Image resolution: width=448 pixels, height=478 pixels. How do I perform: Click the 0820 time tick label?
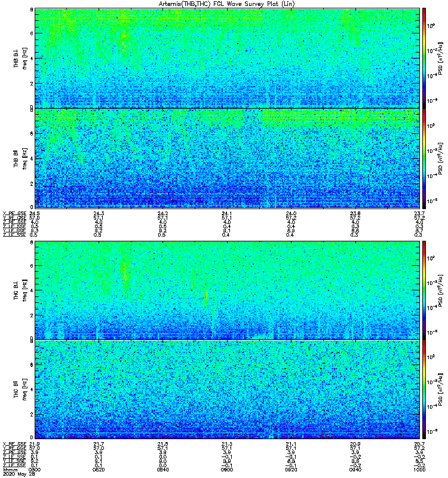99,470
